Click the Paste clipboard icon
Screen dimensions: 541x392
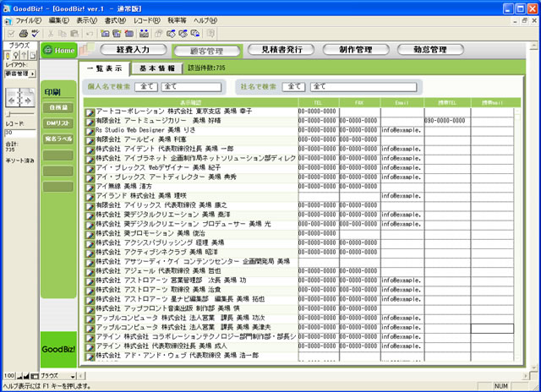coord(74,34)
